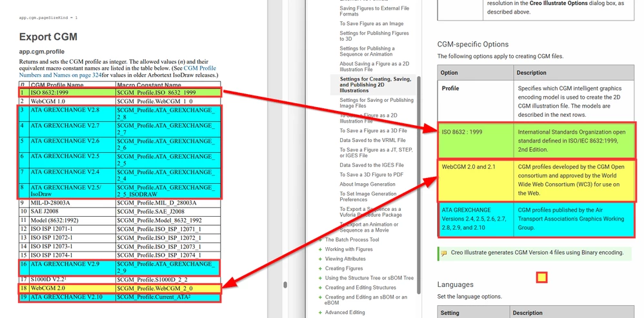Click 'ATA GREXCHANGE V2.9' profile name cell
The image size is (644, 318).
tap(72, 268)
